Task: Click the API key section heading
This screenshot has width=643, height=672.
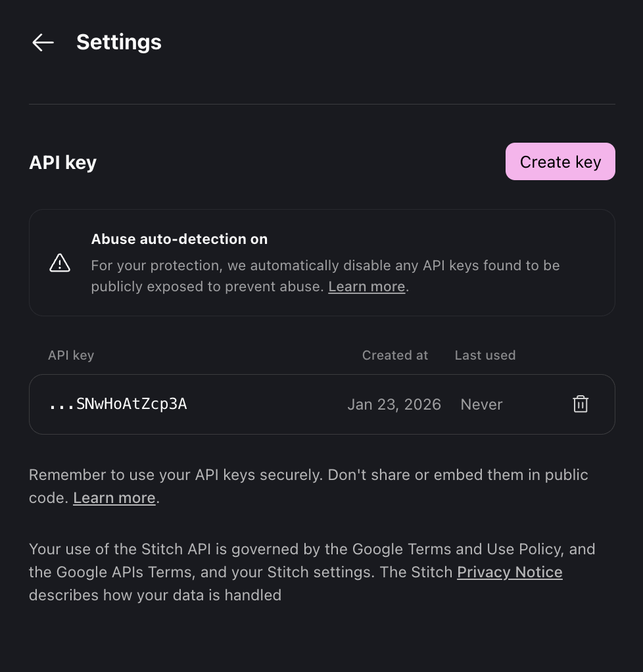Action: 62,162
